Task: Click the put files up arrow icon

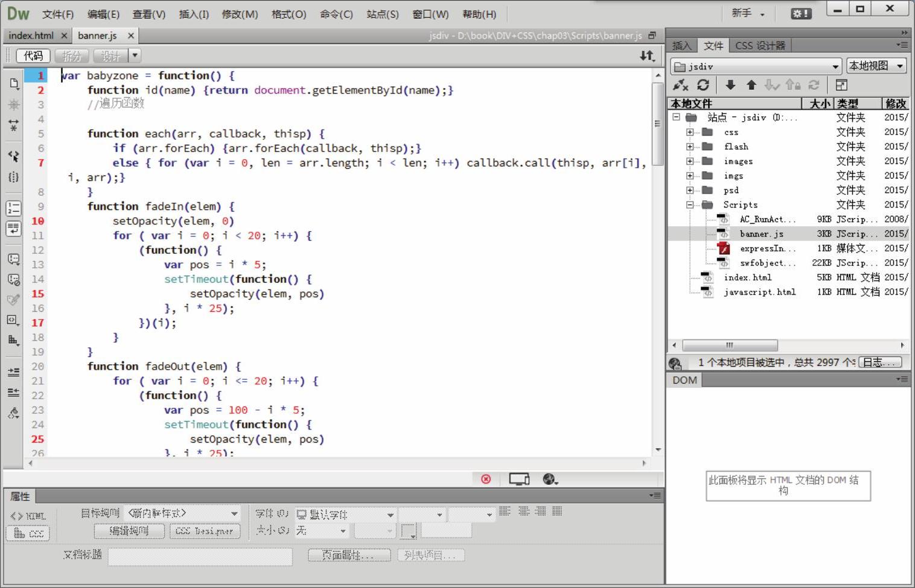Action: [x=751, y=85]
